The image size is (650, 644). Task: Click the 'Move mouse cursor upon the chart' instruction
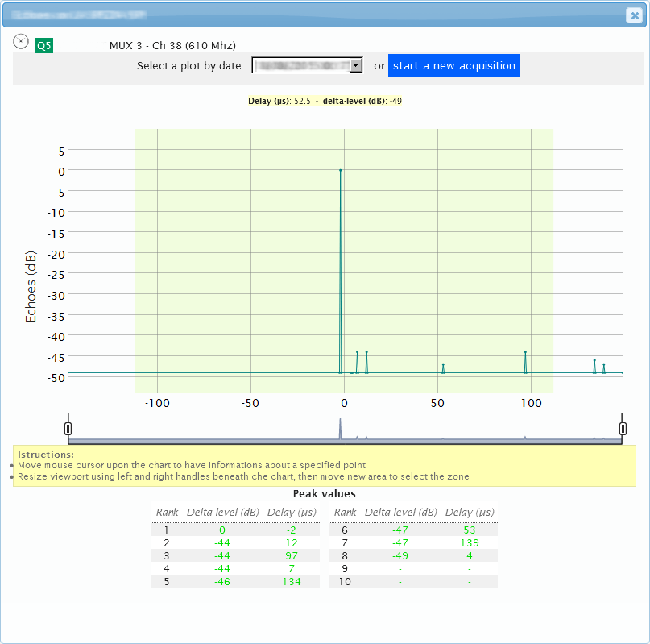click(x=192, y=465)
